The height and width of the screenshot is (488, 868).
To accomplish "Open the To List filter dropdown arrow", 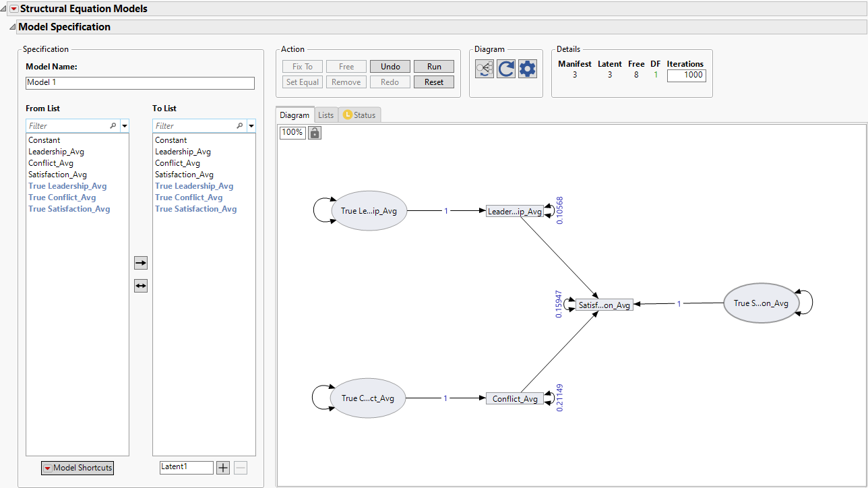I will (251, 126).
